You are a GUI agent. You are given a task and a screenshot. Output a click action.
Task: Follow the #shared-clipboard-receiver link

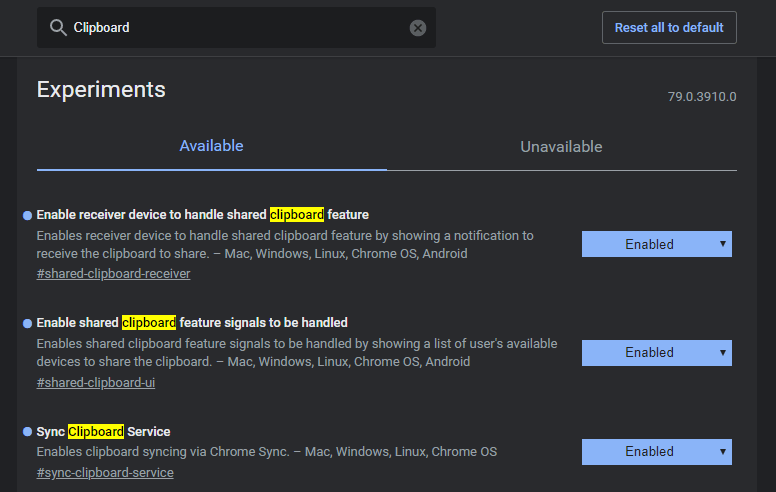pos(113,273)
